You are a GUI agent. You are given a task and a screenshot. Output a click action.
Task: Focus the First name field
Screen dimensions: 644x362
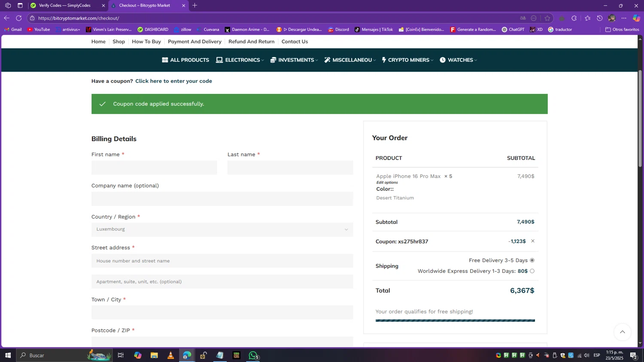pos(154,168)
